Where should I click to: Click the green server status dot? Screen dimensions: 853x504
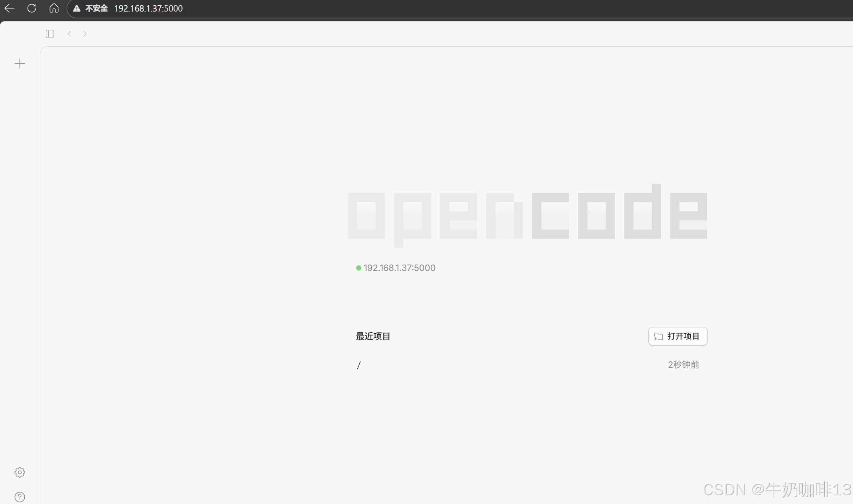tap(359, 268)
